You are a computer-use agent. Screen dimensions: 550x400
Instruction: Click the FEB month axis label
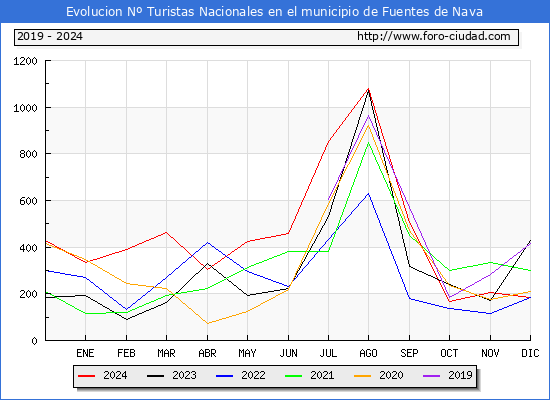click(x=126, y=353)
